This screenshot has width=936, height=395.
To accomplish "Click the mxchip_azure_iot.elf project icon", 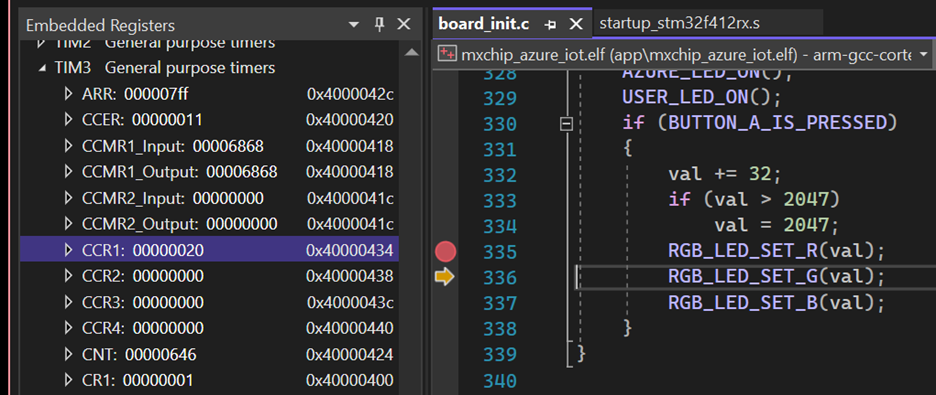I will [447, 54].
